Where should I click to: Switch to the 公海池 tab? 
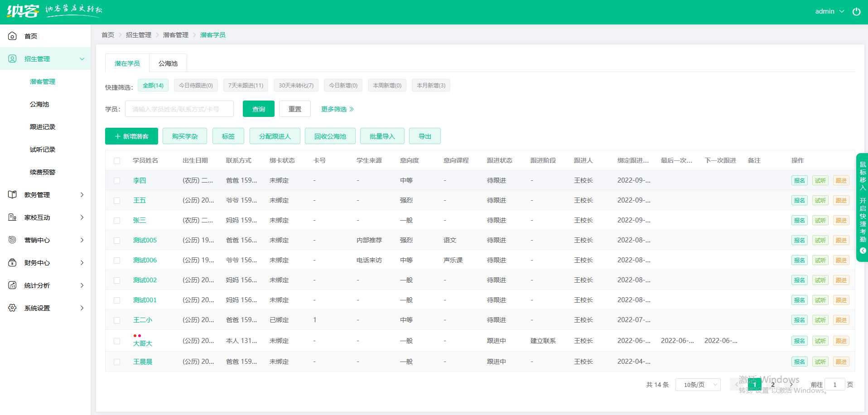coord(168,63)
